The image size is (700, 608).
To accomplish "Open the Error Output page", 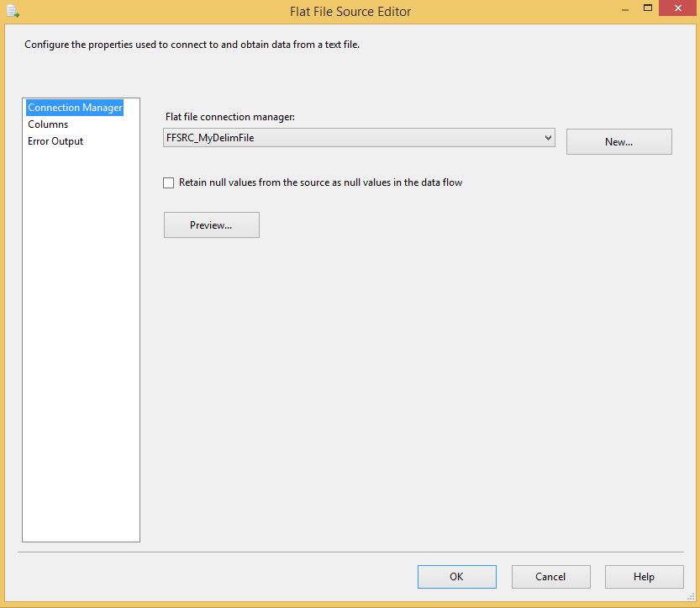I will (x=55, y=141).
